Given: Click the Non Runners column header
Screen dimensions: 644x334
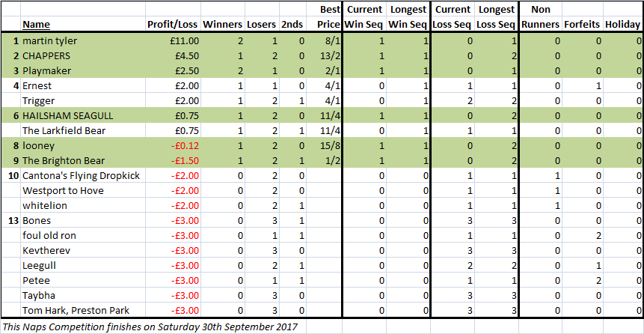Looking at the screenshot, I should tap(541, 17).
